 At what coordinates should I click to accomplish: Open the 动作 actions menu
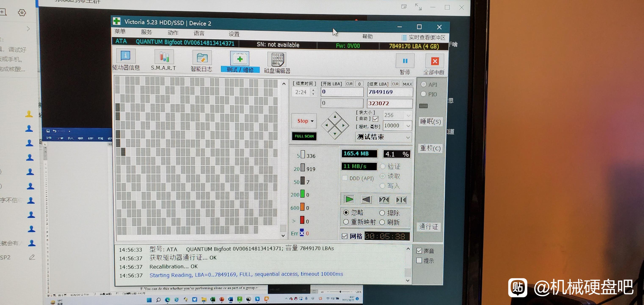[173, 33]
